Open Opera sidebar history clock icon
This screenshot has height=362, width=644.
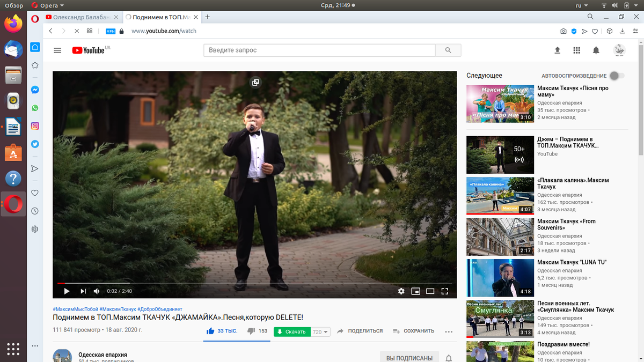(35, 211)
